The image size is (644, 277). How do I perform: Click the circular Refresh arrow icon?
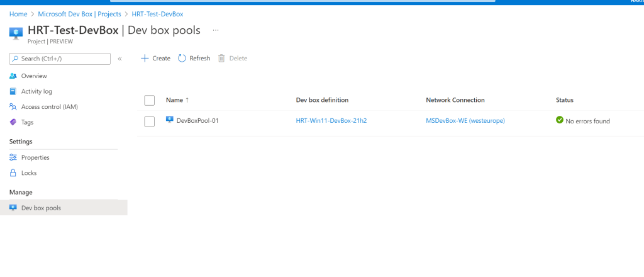[x=182, y=59]
